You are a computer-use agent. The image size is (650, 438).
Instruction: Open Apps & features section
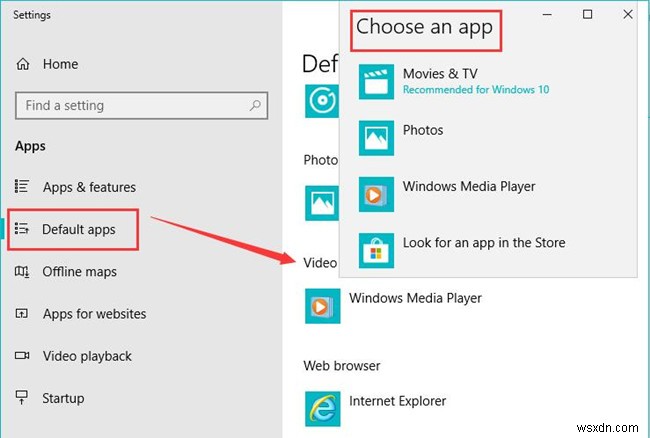(x=75, y=187)
